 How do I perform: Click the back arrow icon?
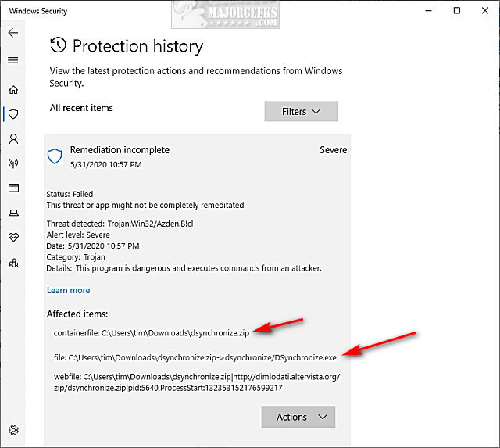coord(12,34)
